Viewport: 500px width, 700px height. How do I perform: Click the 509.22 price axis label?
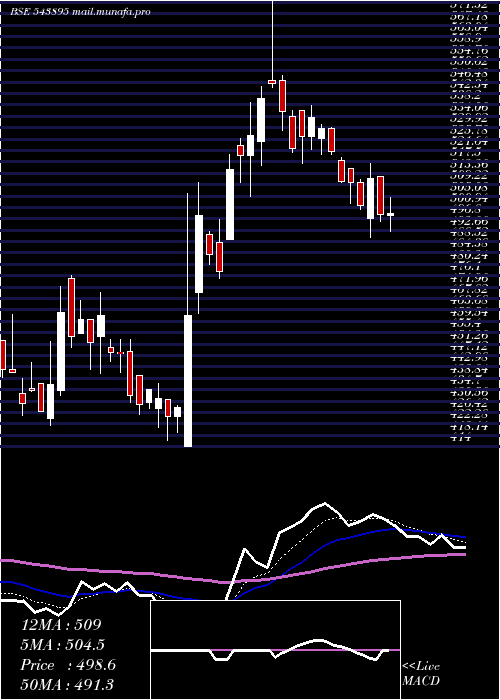tap(469, 175)
